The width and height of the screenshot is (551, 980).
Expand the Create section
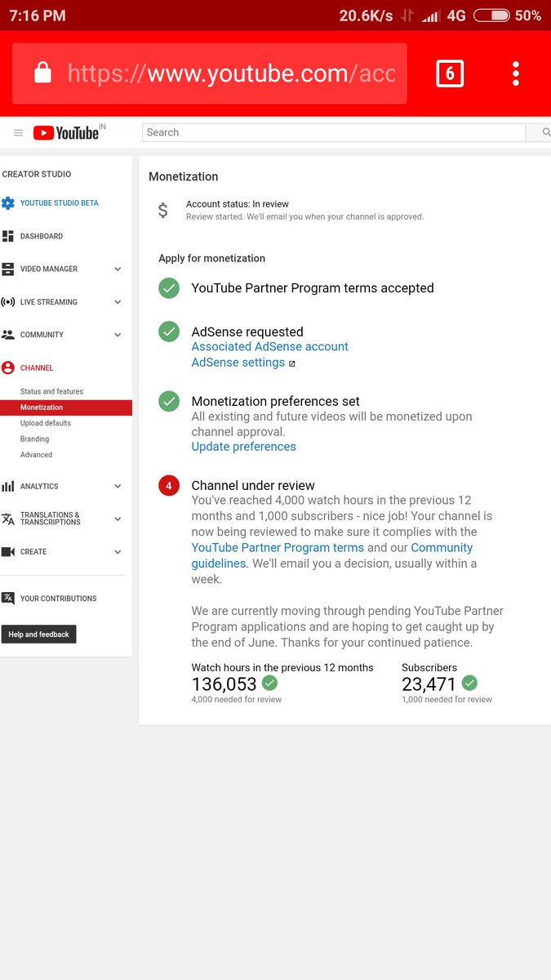[118, 552]
